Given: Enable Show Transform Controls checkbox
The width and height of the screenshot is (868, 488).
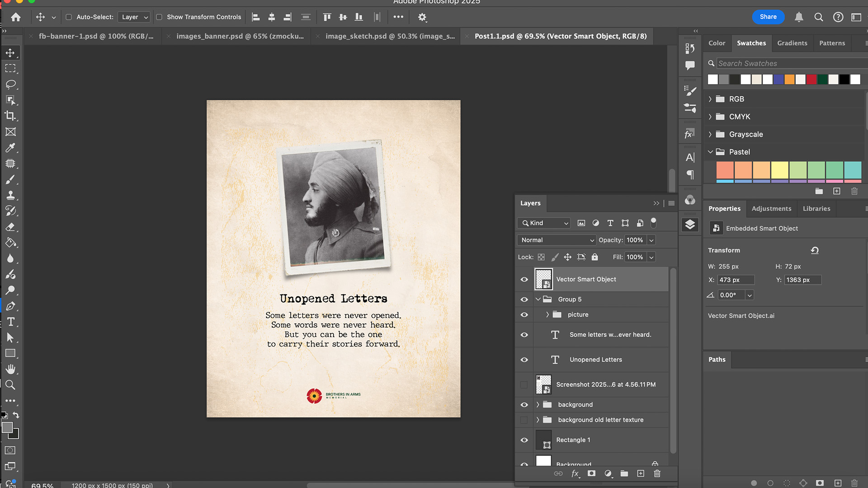Looking at the screenshot, I should [x=159, y=17].
